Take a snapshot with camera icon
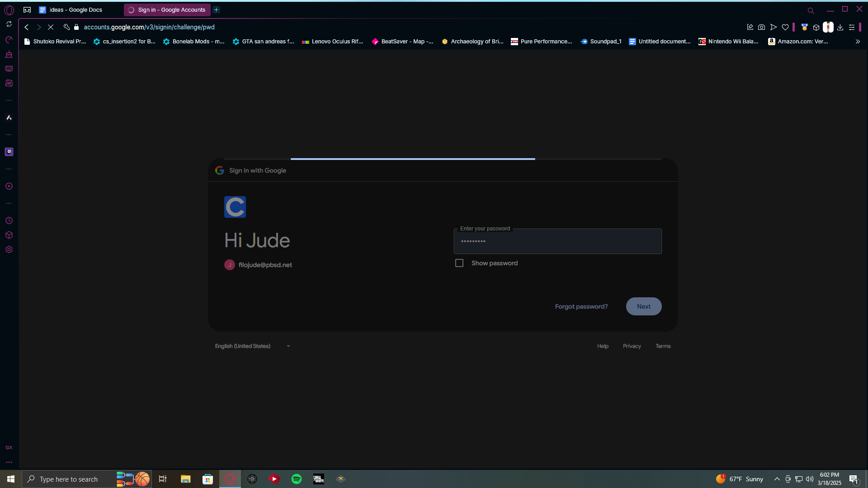 click(x=762, y=27)
